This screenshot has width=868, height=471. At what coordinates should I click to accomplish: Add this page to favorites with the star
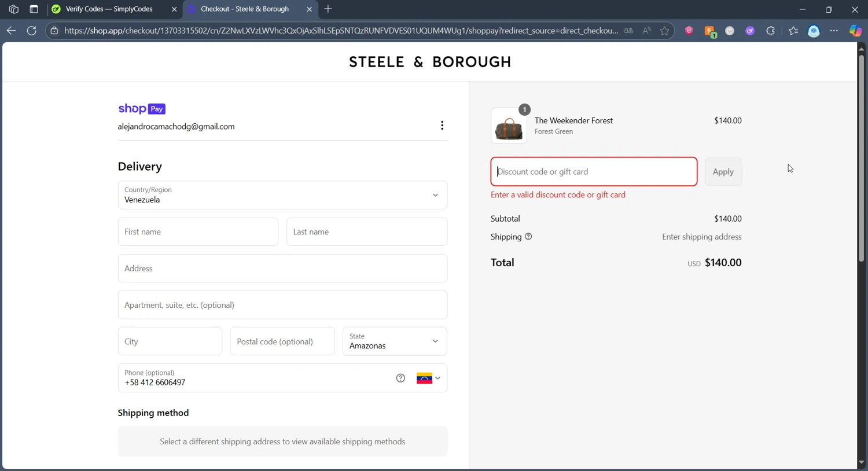[x=664, y=31]
